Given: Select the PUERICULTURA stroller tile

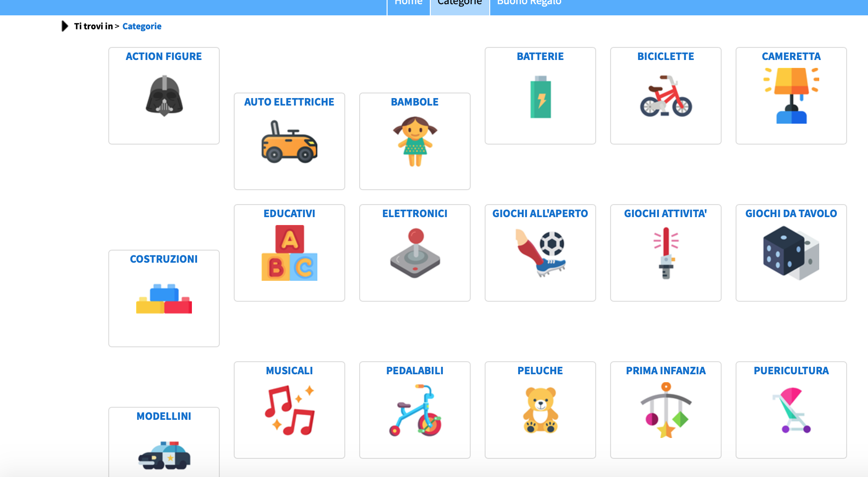Looking at the screenshot, I should click(791, 410).
